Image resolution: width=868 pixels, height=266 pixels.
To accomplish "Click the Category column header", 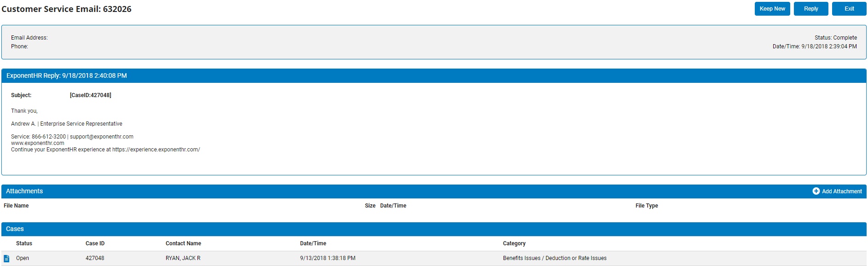I will (514, 243).
